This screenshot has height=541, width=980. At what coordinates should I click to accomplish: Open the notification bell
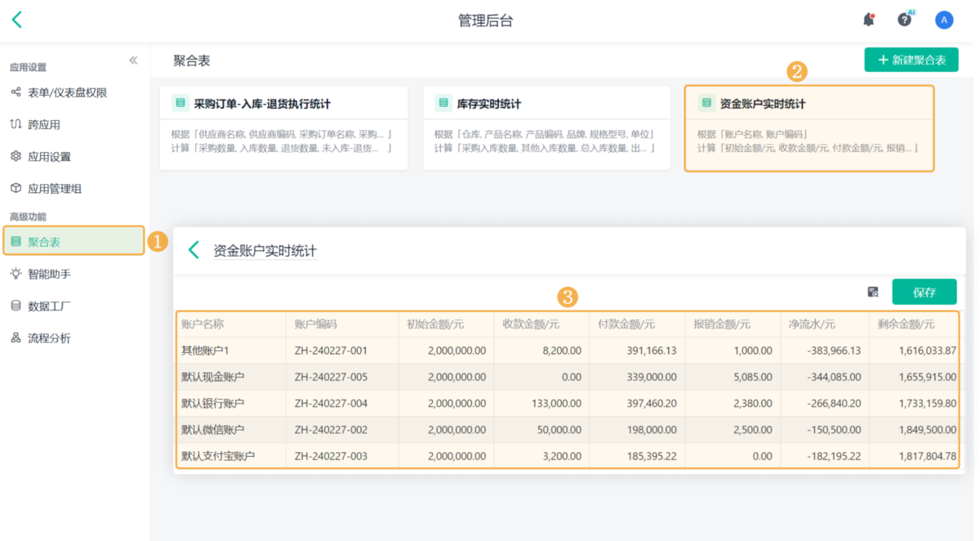point(868,20)
